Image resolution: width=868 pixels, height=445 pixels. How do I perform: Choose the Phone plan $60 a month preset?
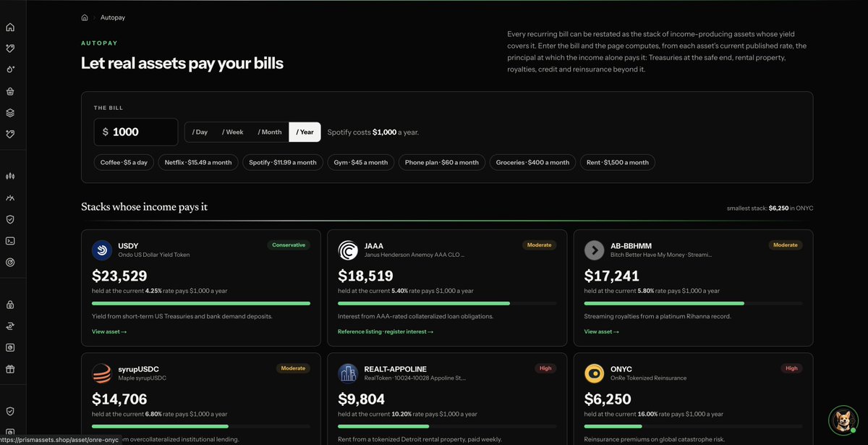pos(442,162)
